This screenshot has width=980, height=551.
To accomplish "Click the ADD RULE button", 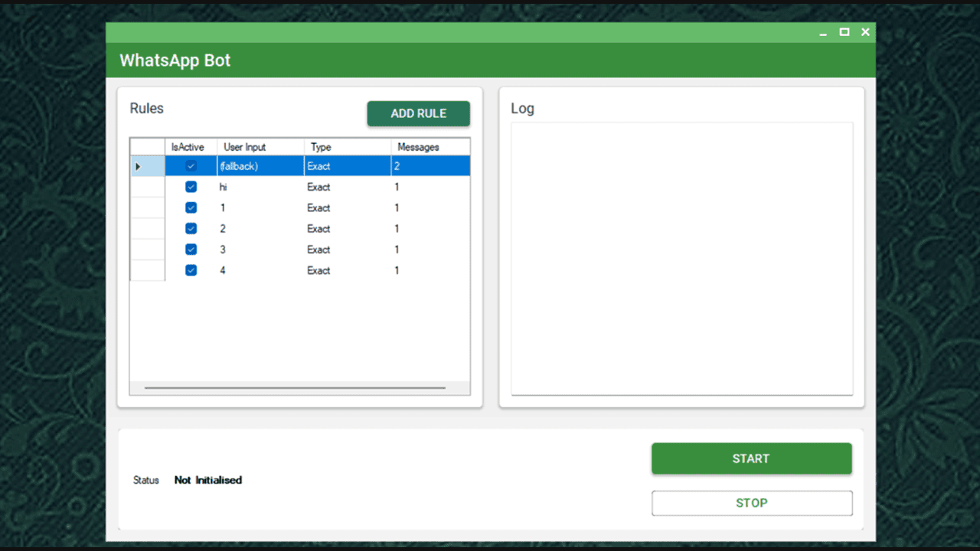I will tap(418, 113).
